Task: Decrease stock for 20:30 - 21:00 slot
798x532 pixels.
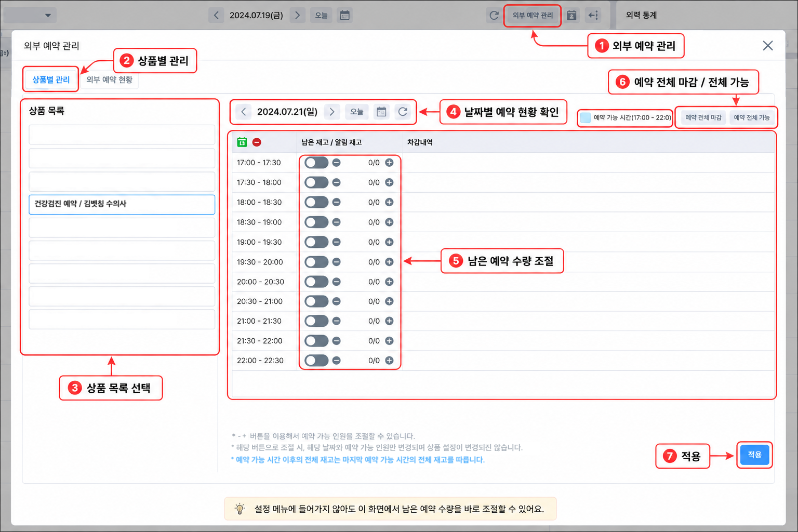Action: [337, 301]
